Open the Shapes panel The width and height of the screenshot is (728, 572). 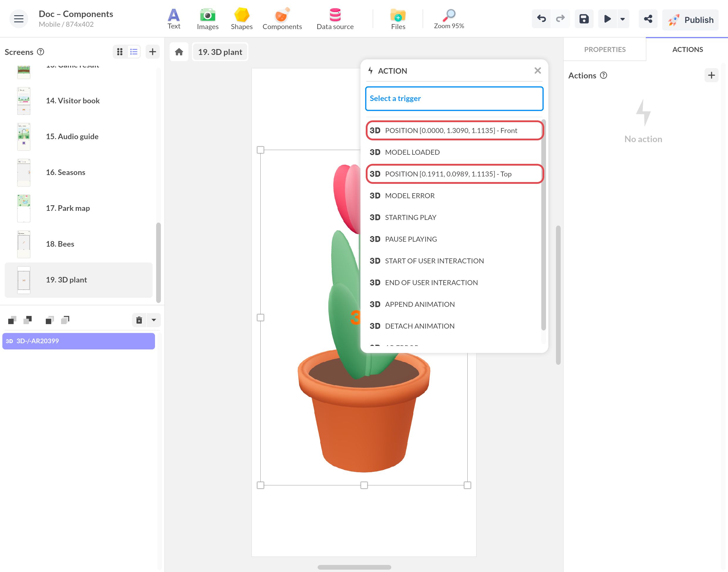[x=241, y=19]
